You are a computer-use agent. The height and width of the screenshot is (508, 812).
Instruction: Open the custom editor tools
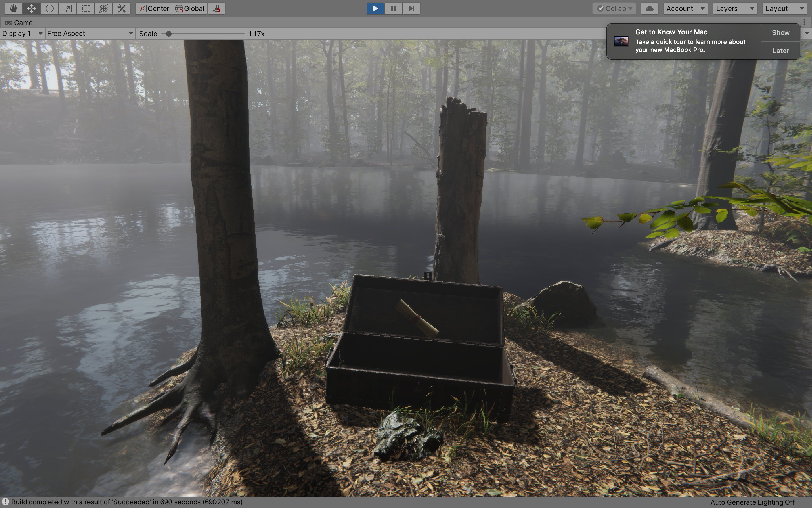122,8
